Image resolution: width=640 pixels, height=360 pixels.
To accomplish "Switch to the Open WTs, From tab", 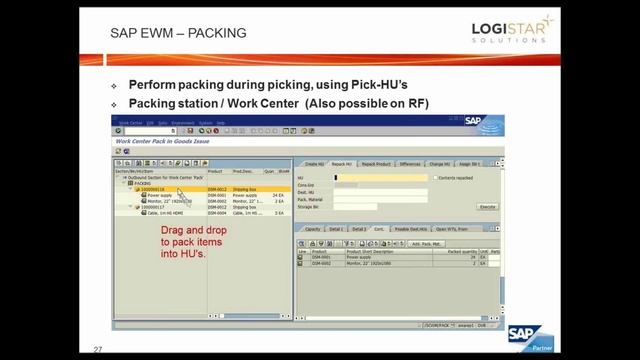I will pos(451,229).
